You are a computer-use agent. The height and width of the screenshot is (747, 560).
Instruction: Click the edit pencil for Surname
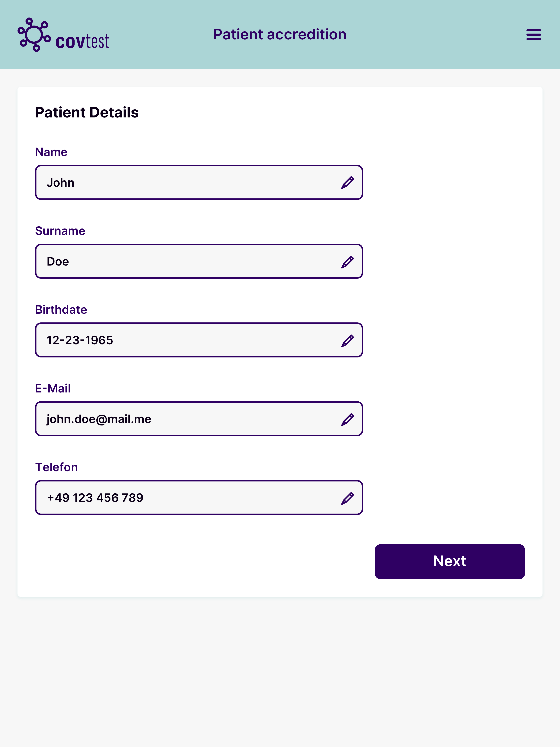347,262
